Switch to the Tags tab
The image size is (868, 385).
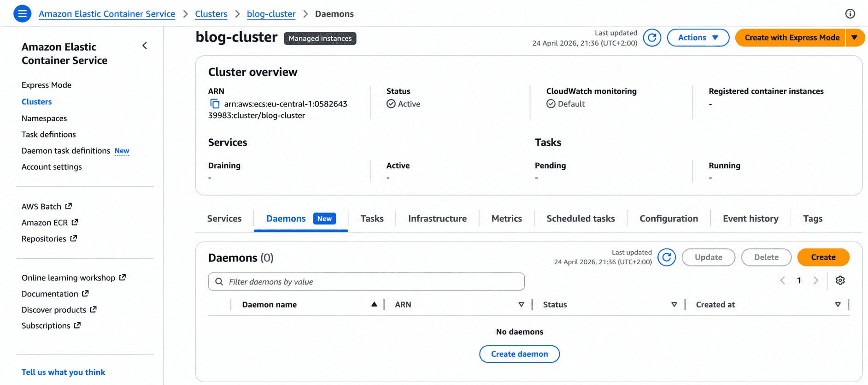(x=813, y=219)
